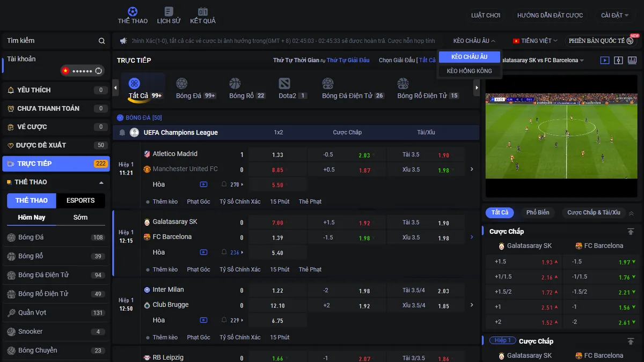Select the Snooker row in the sidebar
Viewport: 644px width, 362px height.
[56, 331]
